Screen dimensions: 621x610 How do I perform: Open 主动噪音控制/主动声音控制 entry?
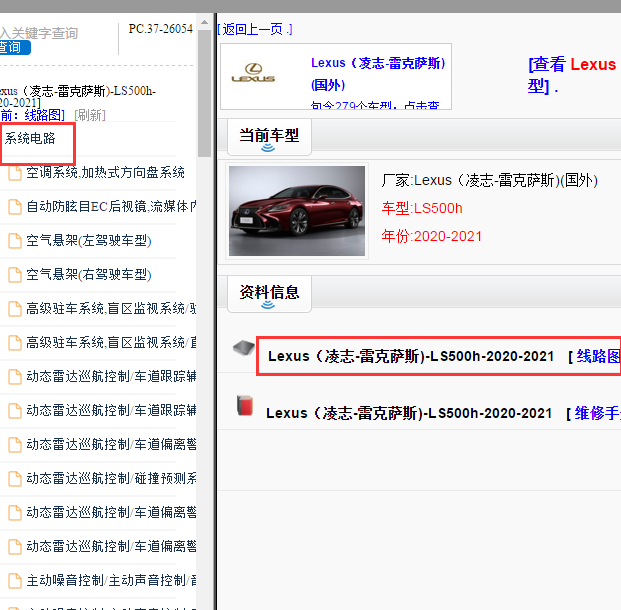[111, 581]
